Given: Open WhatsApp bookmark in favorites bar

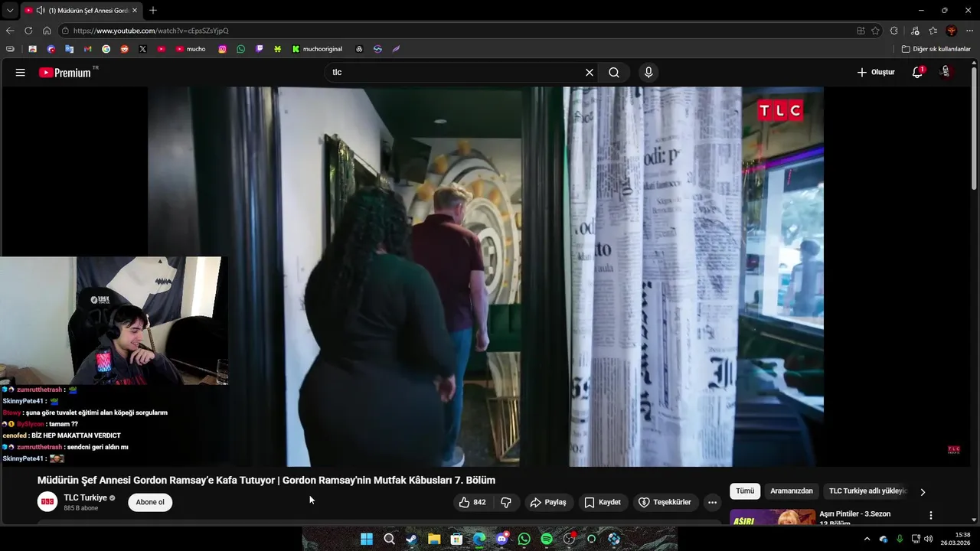Looking at the screenshot, I should click(x=240, y=49).
